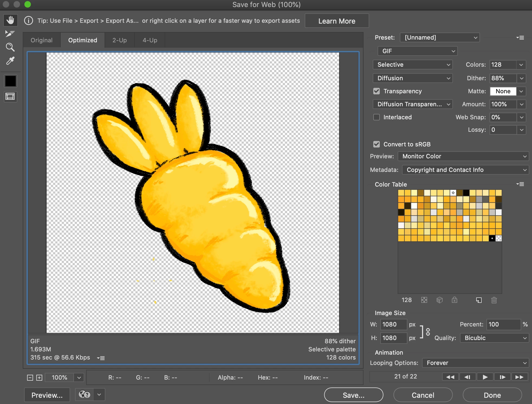Select the Slice Select tool
This screenshot has height=404, width=532.
point(10,34)
